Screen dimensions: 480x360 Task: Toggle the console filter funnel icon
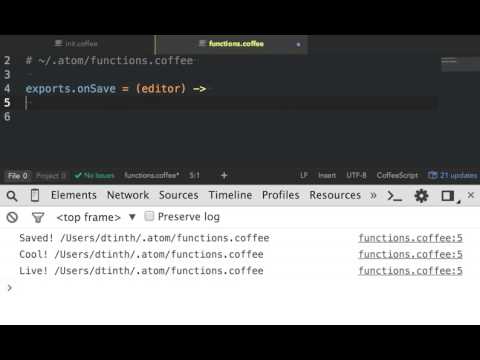(38, 217)
